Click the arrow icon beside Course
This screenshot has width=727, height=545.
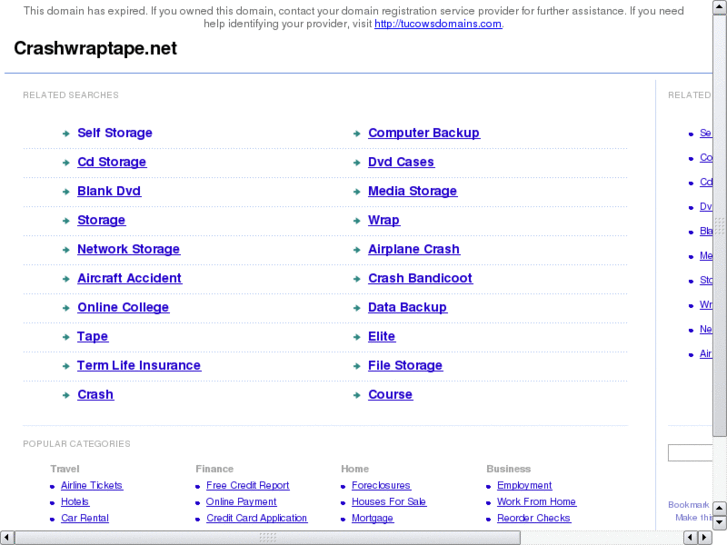pyautogui.click(x=357, y=396)
